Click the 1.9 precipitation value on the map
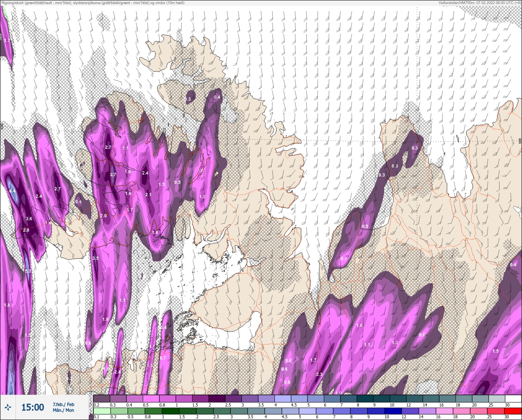522x420 pixels. click(x=105, y=319)
